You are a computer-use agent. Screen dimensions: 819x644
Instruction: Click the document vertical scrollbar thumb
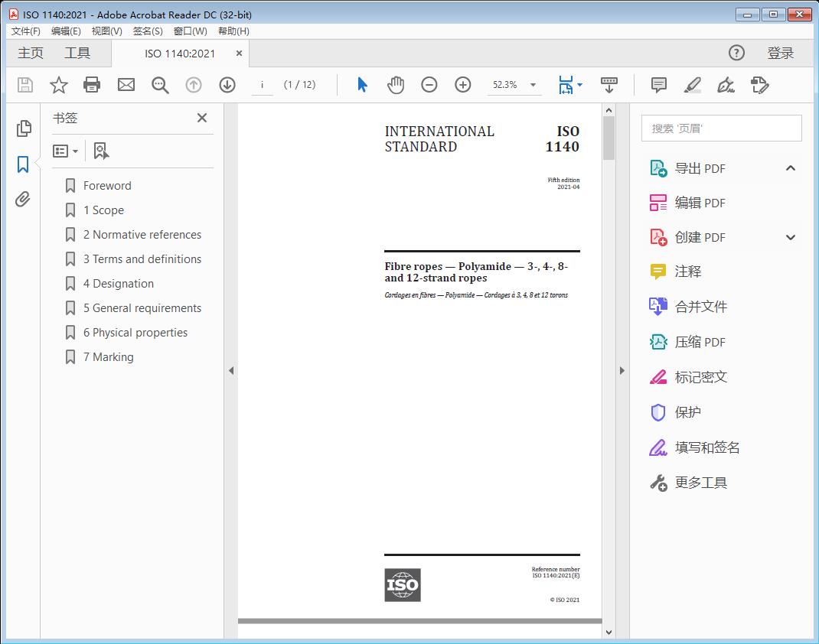(609, 138)
